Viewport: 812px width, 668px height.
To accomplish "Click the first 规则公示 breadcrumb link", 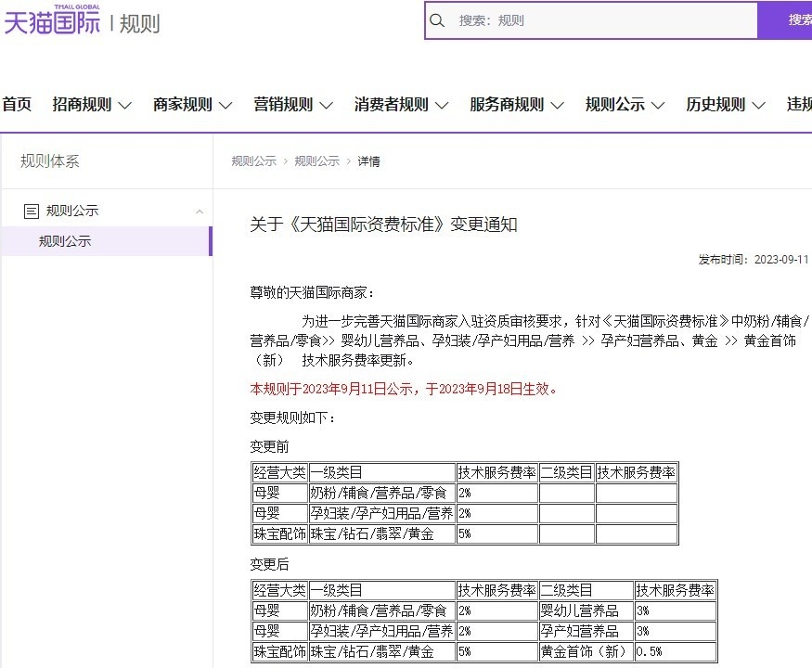I will (x=253, y=161).
